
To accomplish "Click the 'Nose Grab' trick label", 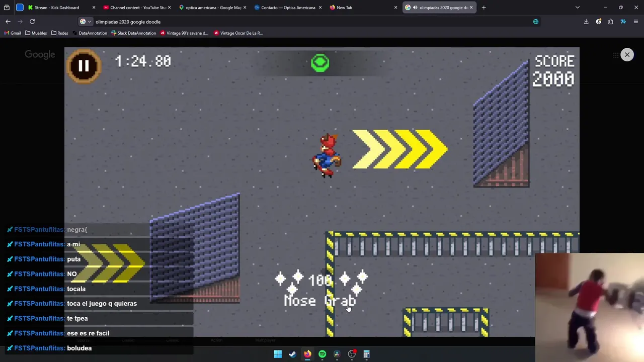I will point(320,301).
